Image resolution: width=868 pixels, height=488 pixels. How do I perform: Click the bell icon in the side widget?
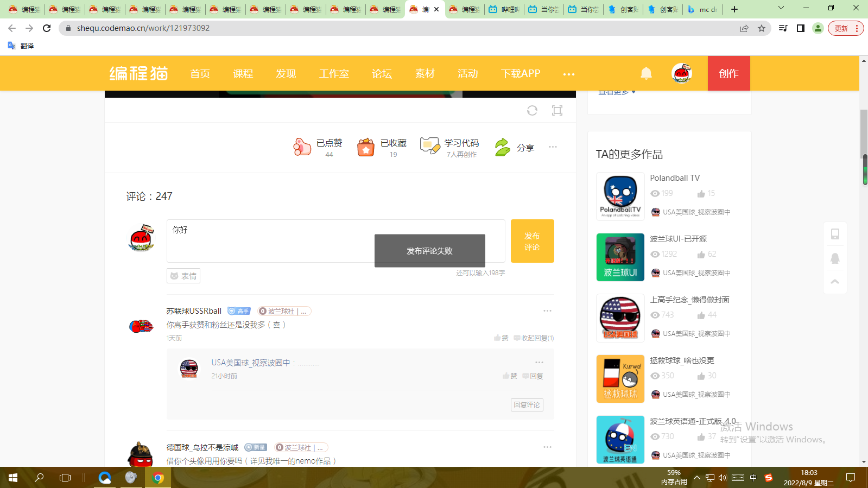point(835,258)
